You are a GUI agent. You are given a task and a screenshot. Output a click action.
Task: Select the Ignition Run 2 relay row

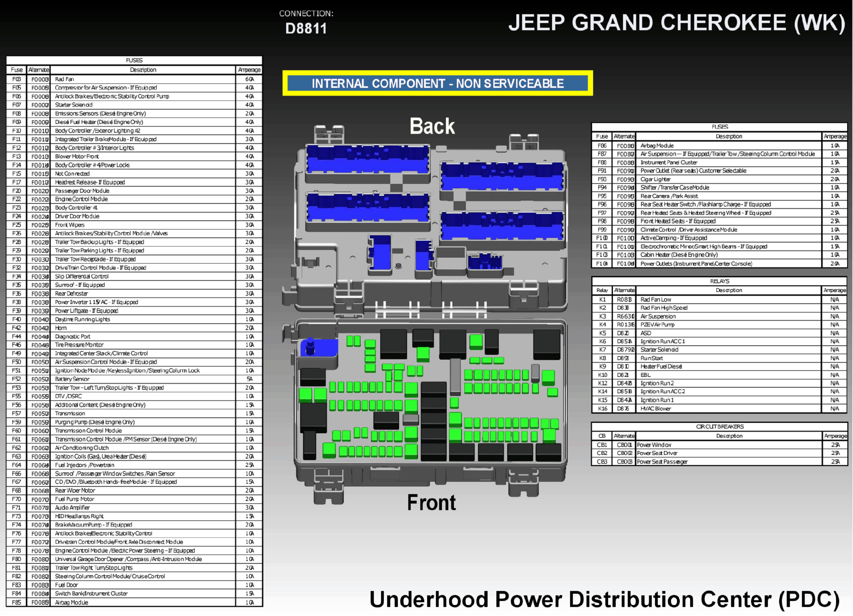720,383
